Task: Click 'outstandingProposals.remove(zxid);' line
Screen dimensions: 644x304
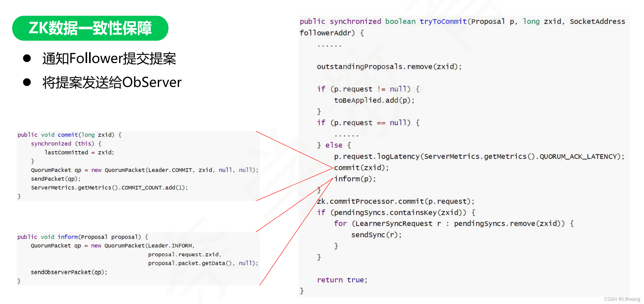Action: (x=389, y=67)
